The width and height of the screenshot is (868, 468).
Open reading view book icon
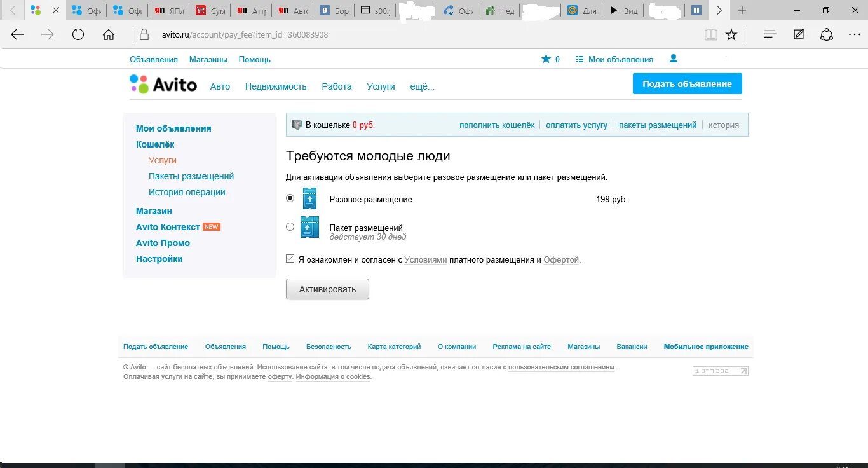[x=711, y=34]
